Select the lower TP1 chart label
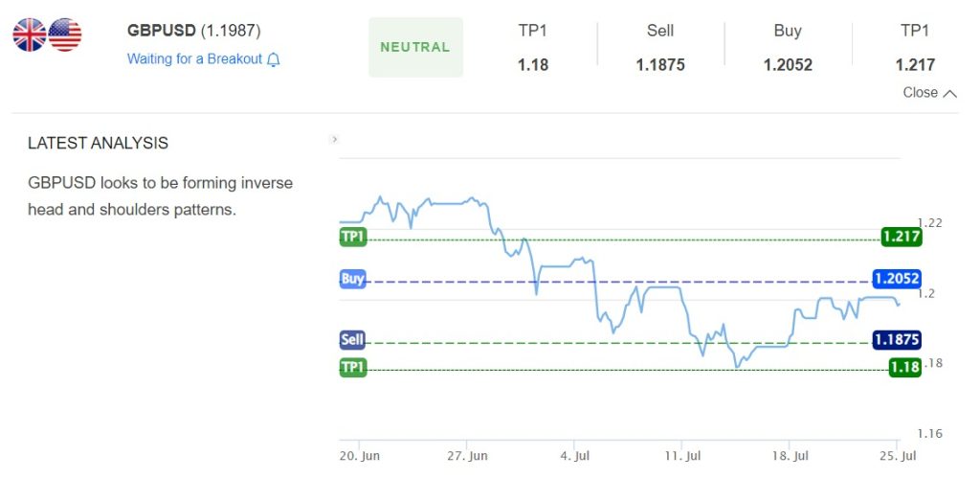This screenshot has height=479, width=980. pos(353,367)
